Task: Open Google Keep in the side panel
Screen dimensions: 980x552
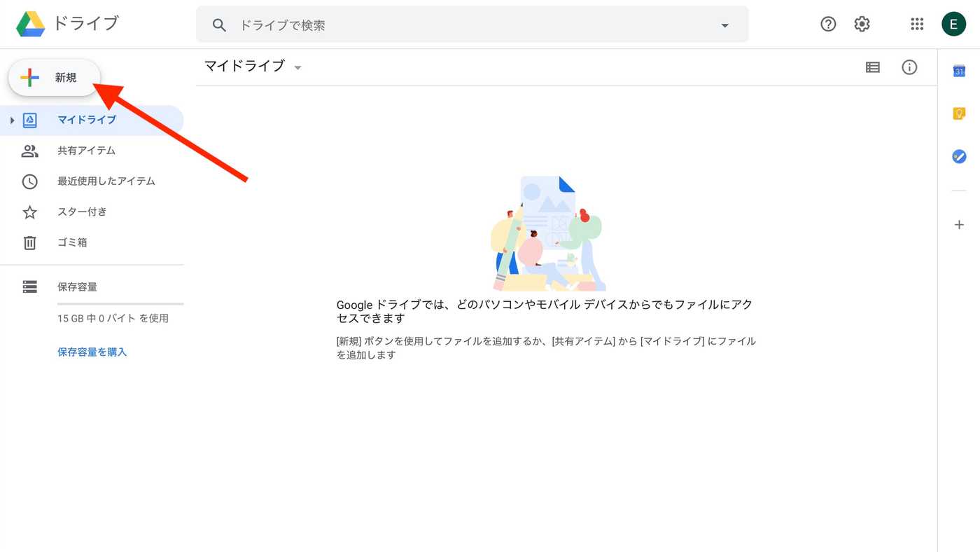Action: pos(959,113)
